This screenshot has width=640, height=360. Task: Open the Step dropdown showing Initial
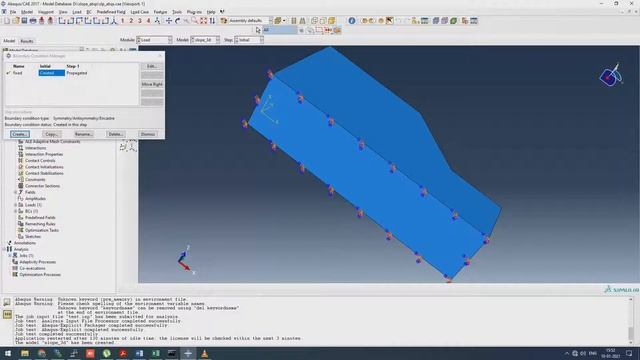pos(249,40)
